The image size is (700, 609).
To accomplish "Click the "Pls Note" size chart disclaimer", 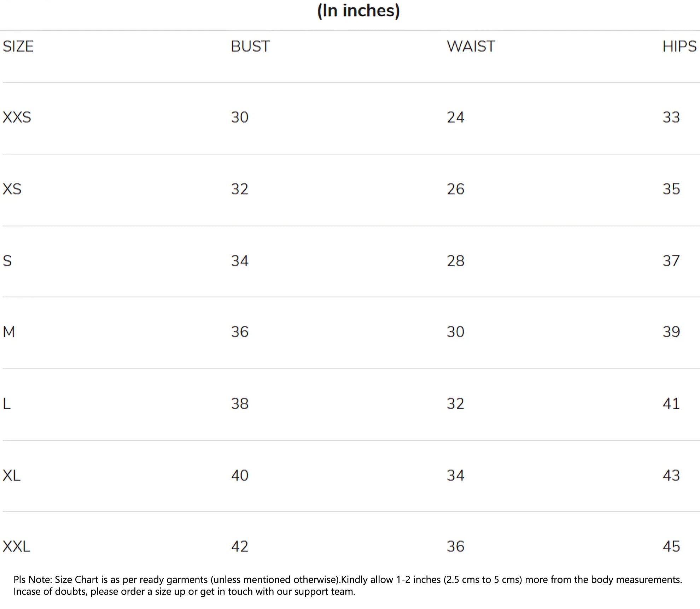I will 348,586.
